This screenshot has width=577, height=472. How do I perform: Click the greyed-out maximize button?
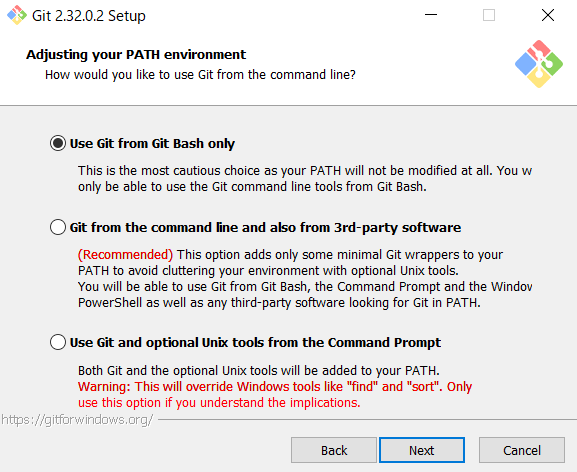(489, 15)
